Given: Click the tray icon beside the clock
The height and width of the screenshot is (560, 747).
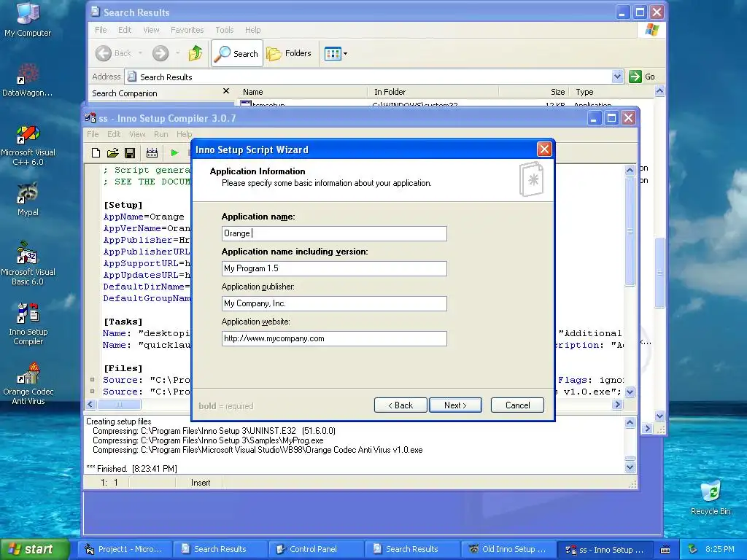Looking at the screenshot, I should [692, 549].
